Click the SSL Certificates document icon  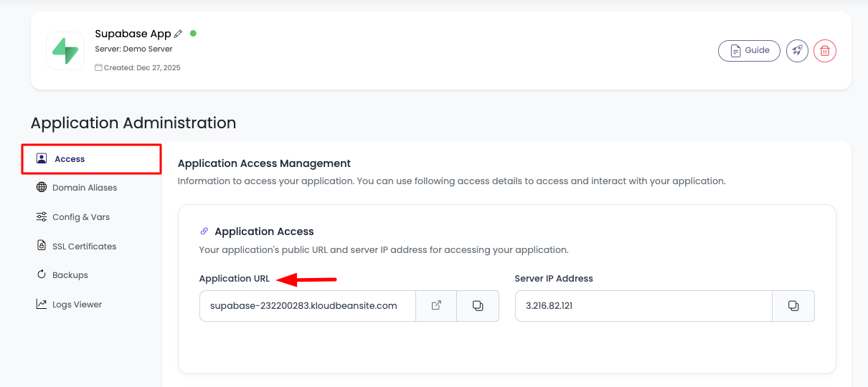[x=42, y=246]
